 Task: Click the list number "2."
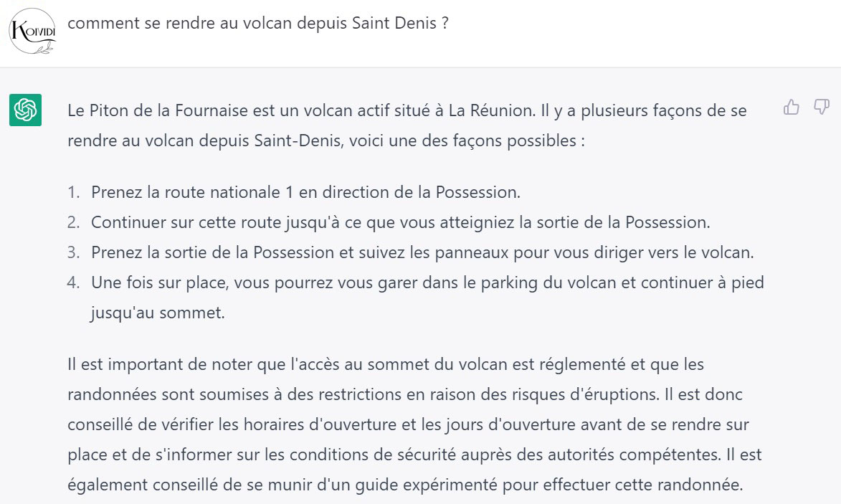pyautogui.click(x=74, y=222)
